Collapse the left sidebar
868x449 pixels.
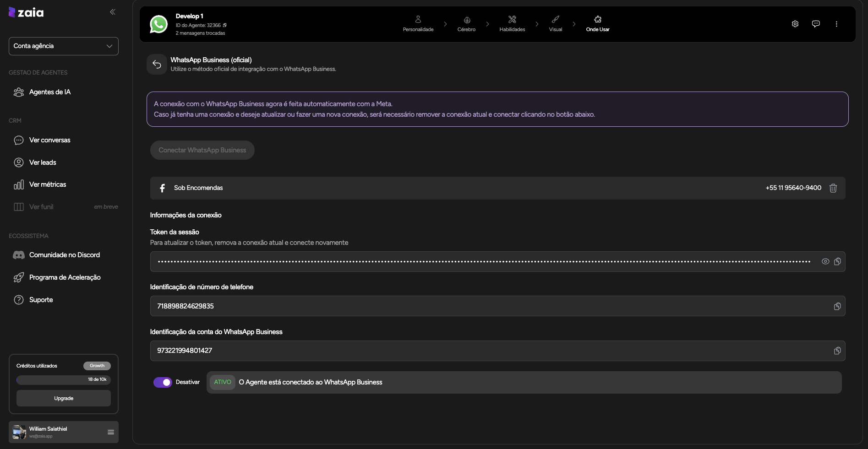(112, 12)
